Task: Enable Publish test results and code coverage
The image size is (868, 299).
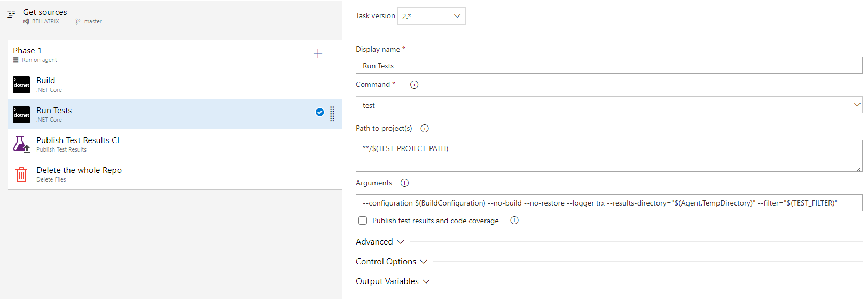Action: pos(363,221)
